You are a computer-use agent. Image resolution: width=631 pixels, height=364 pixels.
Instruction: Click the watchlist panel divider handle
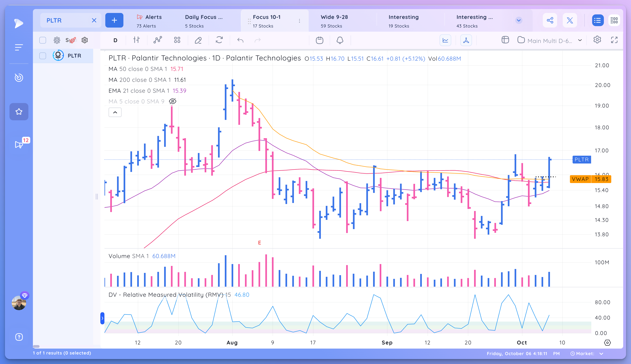pos(96,197)
